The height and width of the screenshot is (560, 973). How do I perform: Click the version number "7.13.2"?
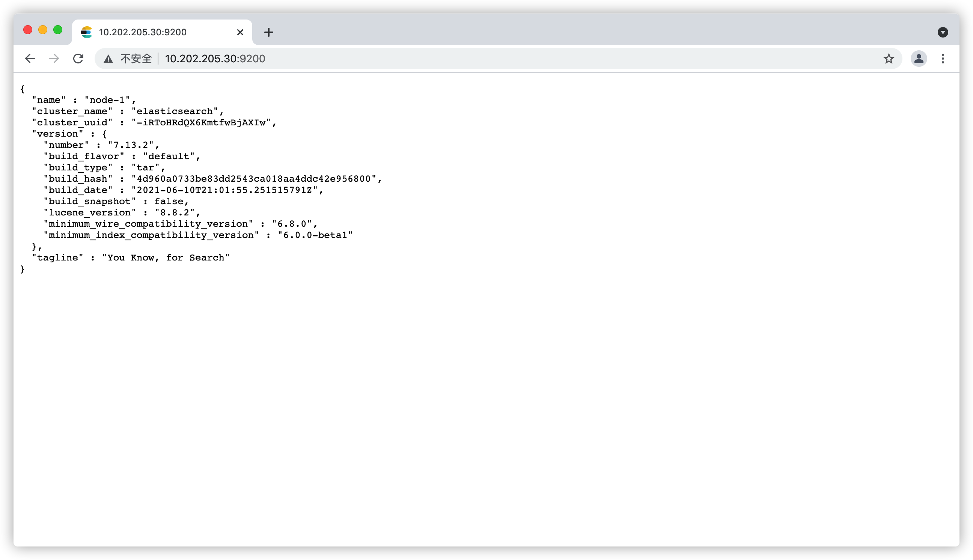coord(131,145)
